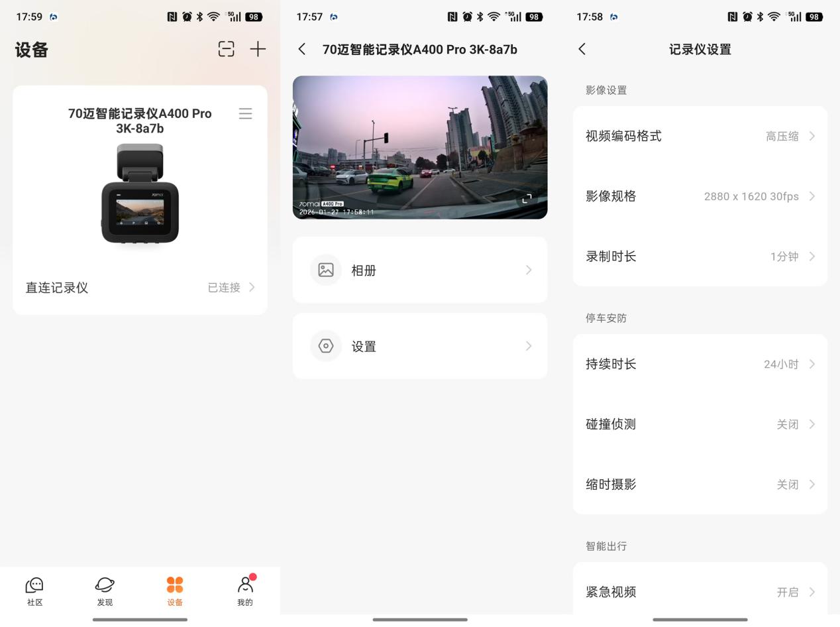Open the device card hamburger menu
The image size is (840, 627).
(x=245, y=114)
